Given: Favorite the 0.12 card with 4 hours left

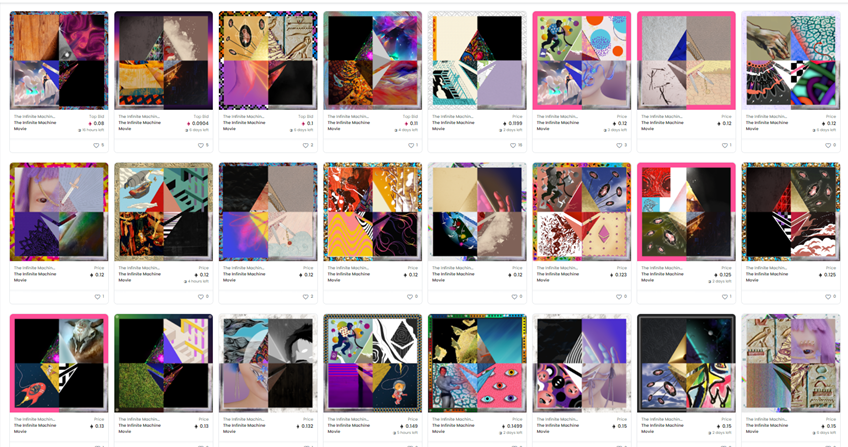Looking at the screenshot, I should (201, 297).
